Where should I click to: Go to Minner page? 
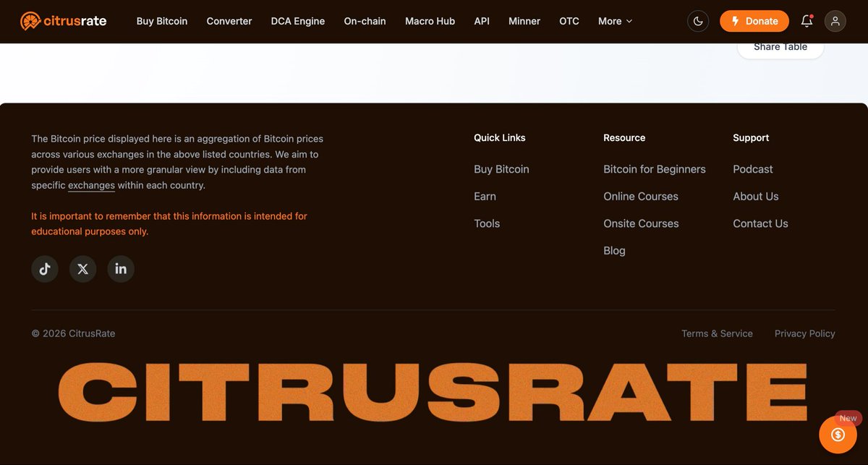click(x=524, y=21)
